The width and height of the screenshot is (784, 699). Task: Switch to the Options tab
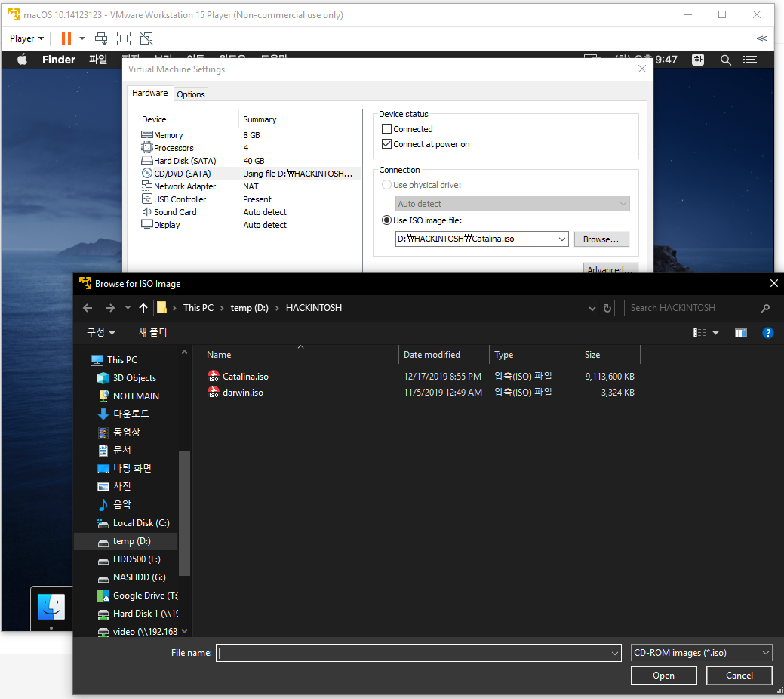[x=190, y=94]
